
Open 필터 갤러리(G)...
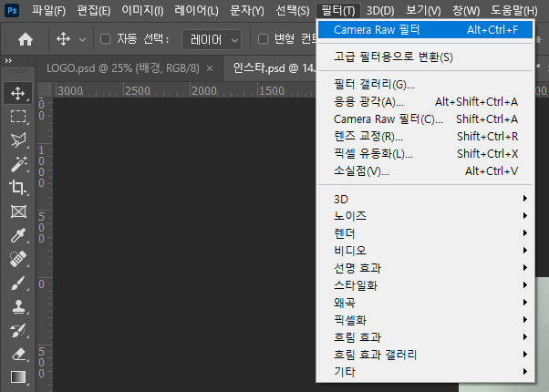(x=425, y=85)
